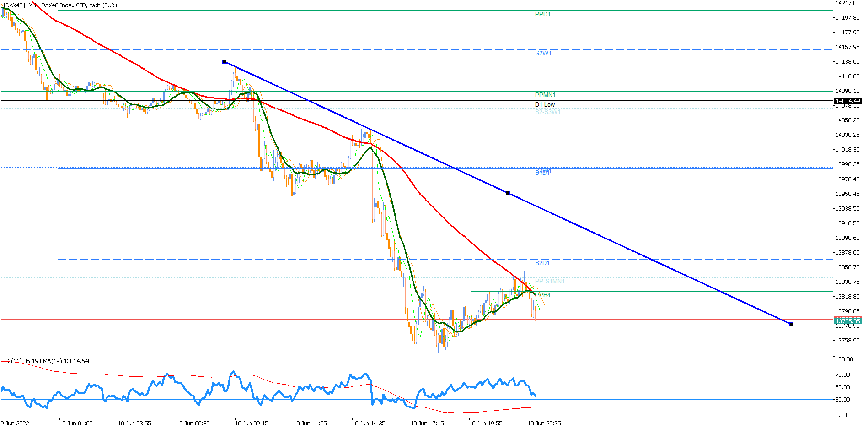Click the 10 Jun 14:35 time label

[x=369, y=424]
